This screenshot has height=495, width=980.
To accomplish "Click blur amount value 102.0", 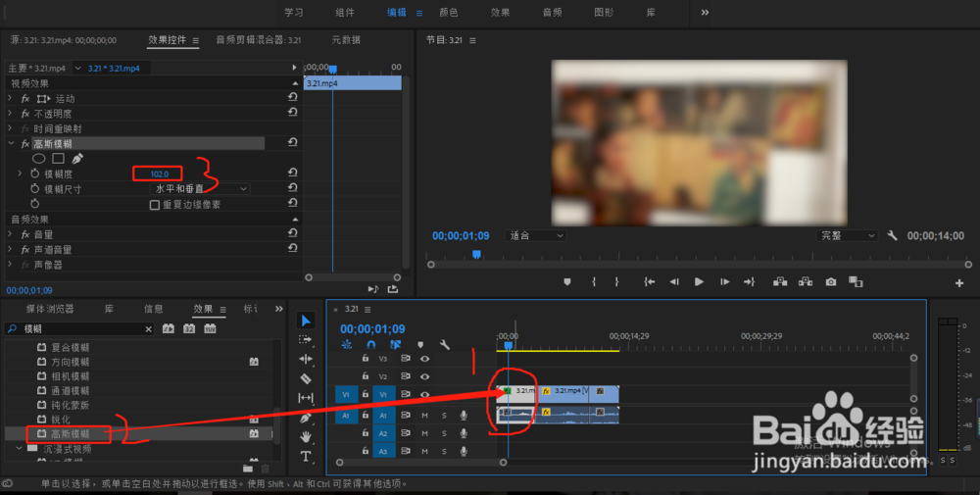I will click(x=159, y=173).
